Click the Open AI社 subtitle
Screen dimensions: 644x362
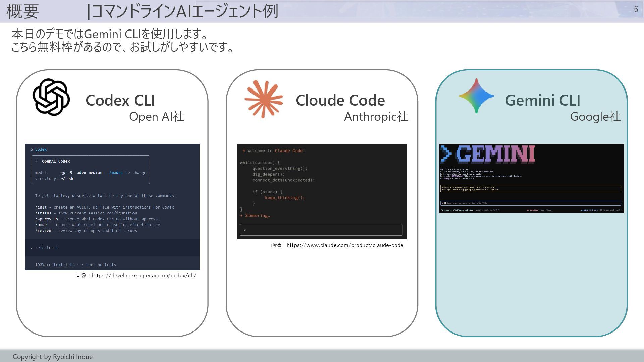(x=157, y=117)
